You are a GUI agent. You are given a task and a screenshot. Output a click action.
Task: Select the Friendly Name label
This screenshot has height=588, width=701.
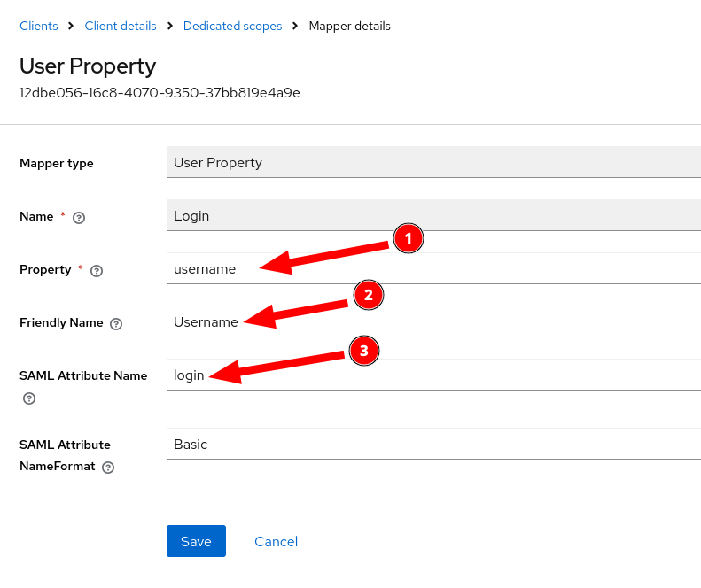pos(61,322)
